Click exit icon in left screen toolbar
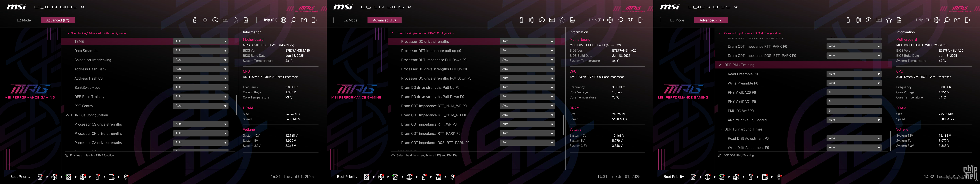This screenshot has width=980, height=184. tap(314, 20)
